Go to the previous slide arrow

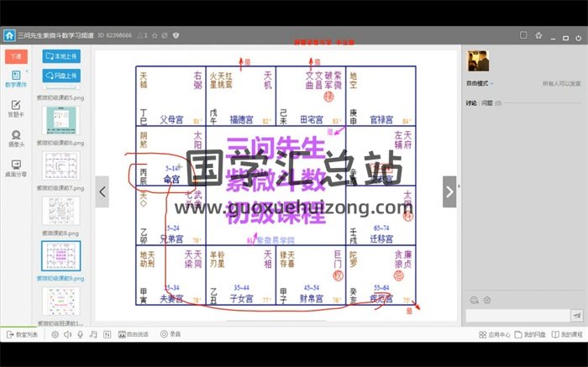(x=102, y=192)
